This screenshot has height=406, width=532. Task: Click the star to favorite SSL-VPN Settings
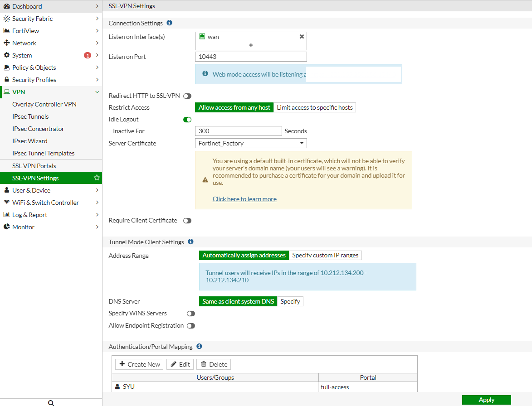click(x=97, y=178)
